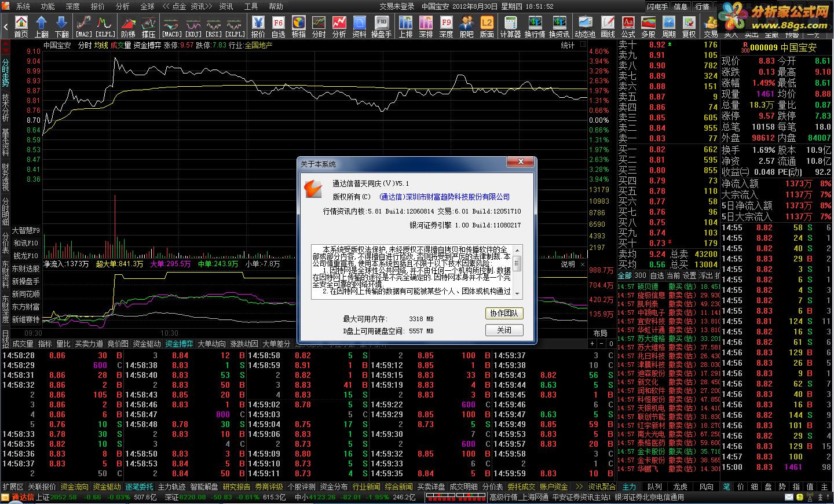Switch to the 大单动向 indicator tab

pos(211,344)
